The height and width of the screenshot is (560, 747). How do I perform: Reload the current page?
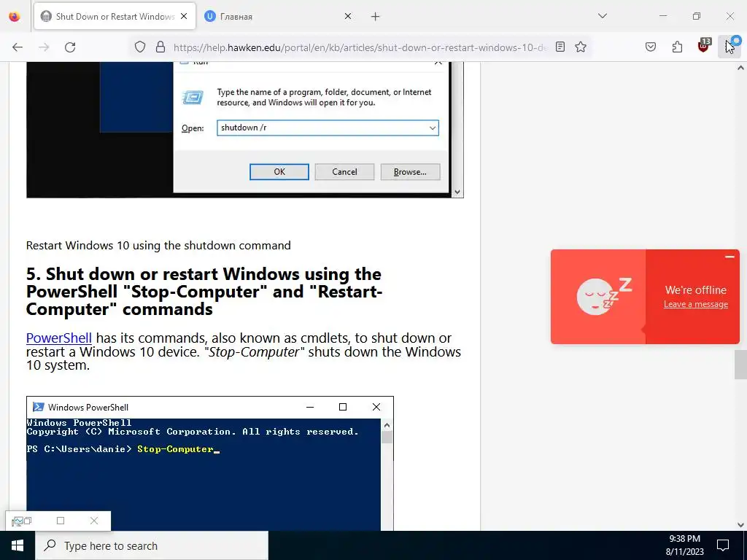pos(70,47)
